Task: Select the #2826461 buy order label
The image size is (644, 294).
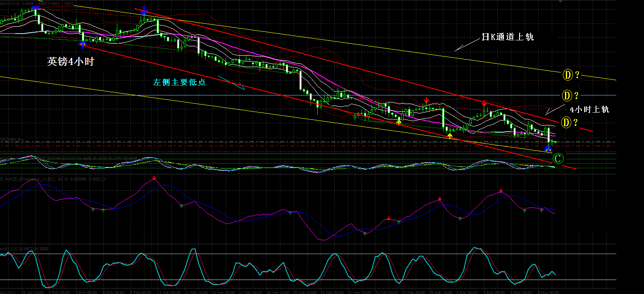Action: [11, 139]
